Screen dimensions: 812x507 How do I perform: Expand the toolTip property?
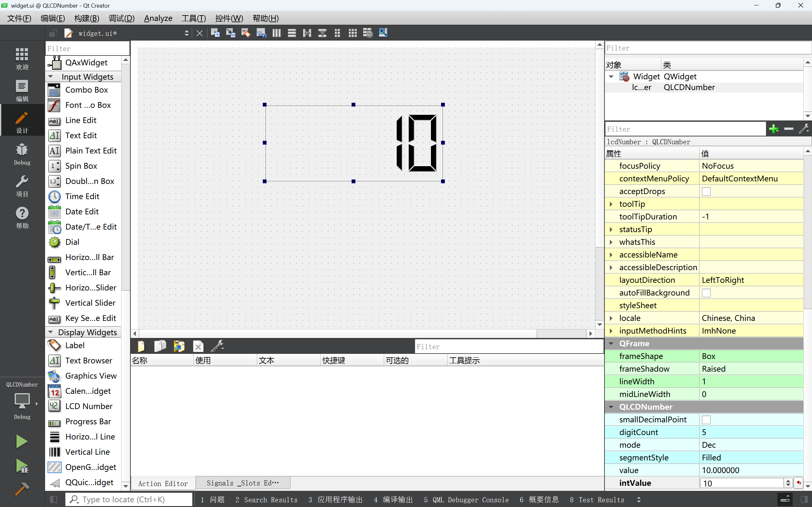tap(611, 204)
